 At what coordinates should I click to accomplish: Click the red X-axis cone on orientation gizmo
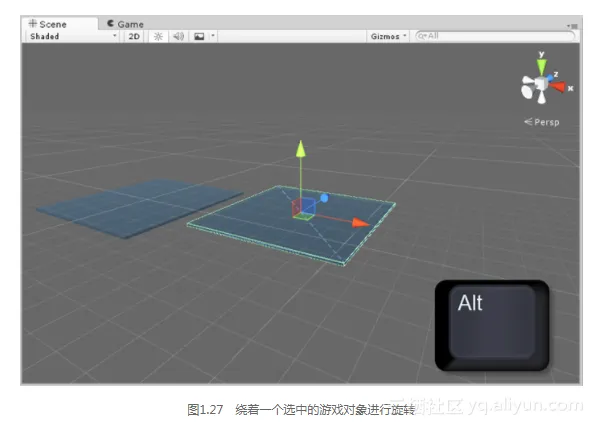point(557,87)
